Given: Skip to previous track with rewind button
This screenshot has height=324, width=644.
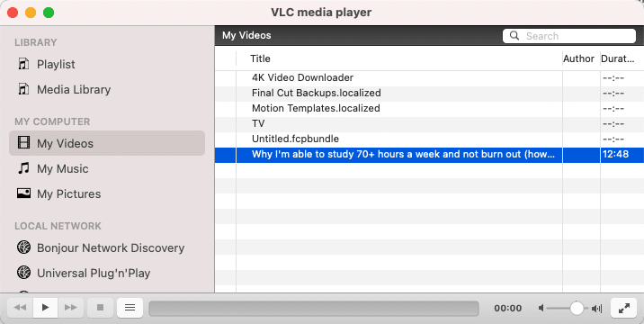Looking at the screenshot, I should [x=20, y=308].
